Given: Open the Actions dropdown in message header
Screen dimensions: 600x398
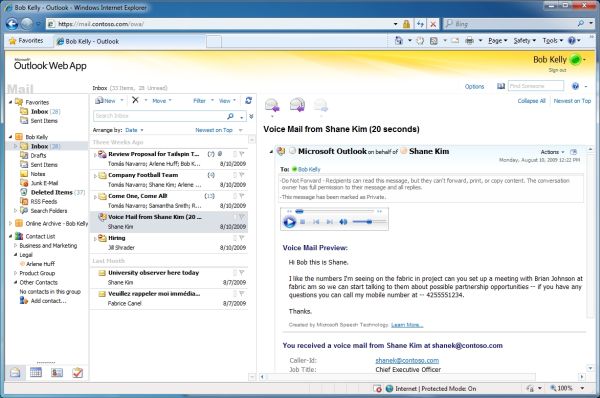Looking at the screenshot, I should pos(553,152).
